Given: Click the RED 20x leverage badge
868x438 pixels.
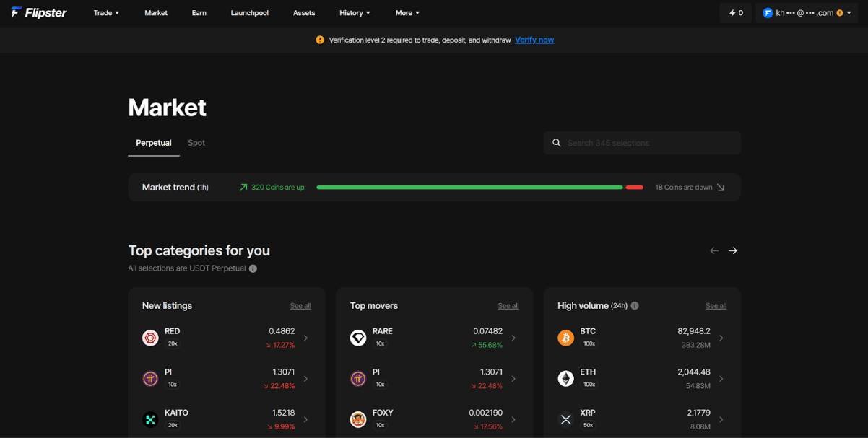Looking at the screenshot, I should point(173,344).
